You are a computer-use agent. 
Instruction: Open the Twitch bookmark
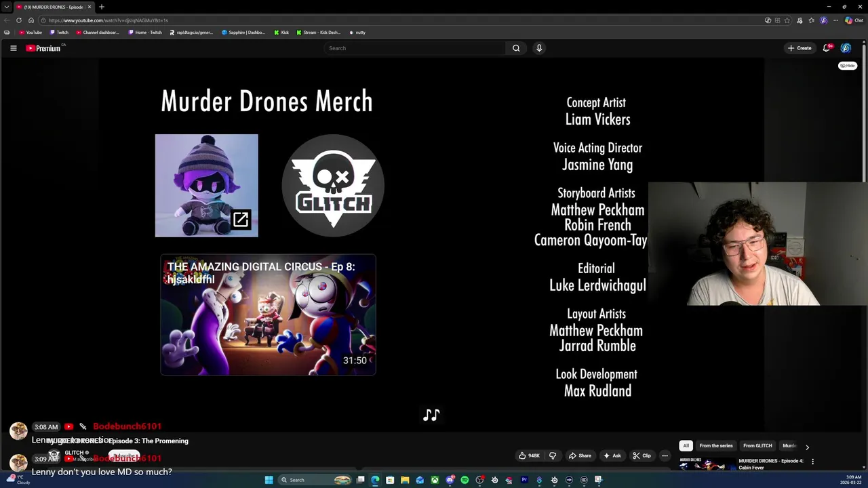point(59,33)
